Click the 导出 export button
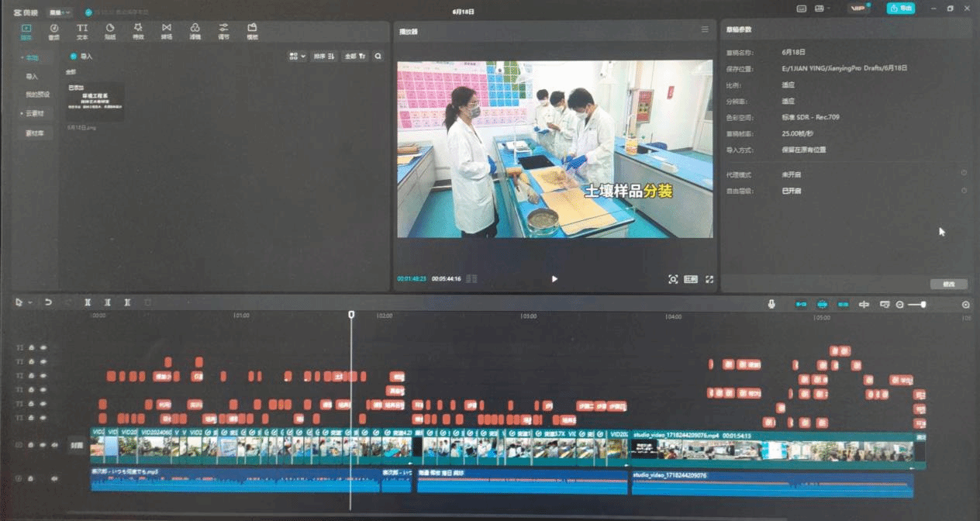The width and height of the screenshot is (980, 521). (x=900, y=9)
